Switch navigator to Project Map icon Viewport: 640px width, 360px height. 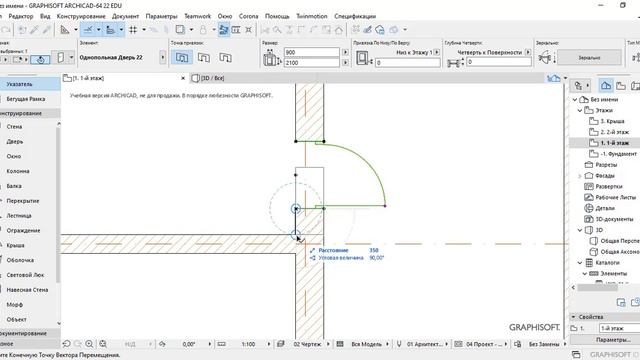point(606,85)
